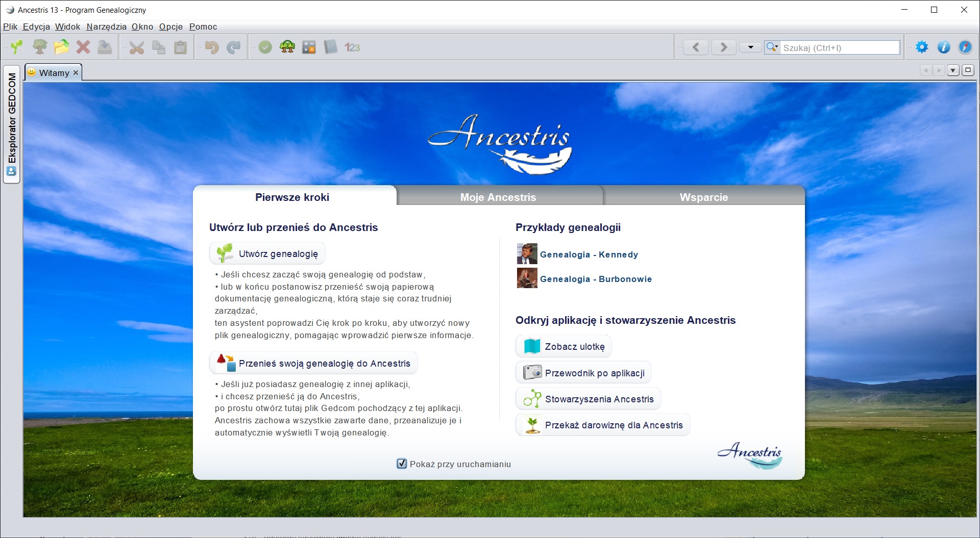Open a genealogy file via folder icon
The width and height of the screenshot is (980, 538).
tap(61, 47)
